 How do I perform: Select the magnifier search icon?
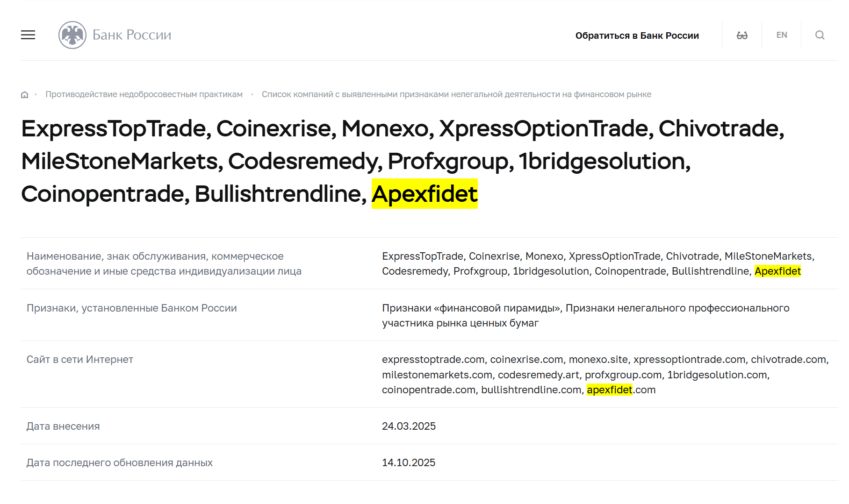pos(820,35)
